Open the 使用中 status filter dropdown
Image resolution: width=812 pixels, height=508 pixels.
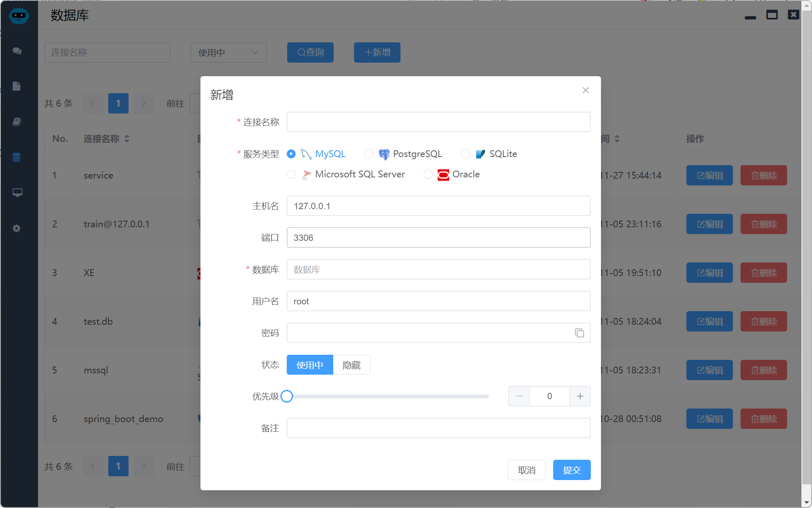pos(228,52)
